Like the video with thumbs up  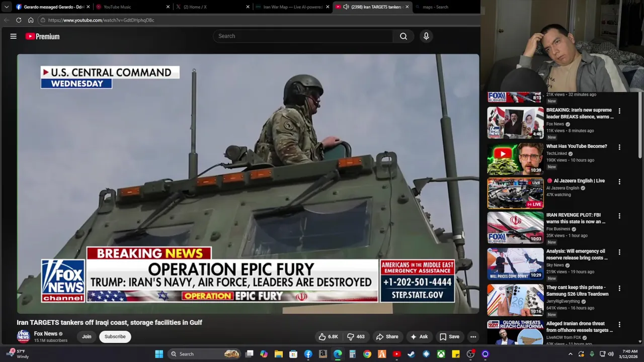[x=328, y=337]
